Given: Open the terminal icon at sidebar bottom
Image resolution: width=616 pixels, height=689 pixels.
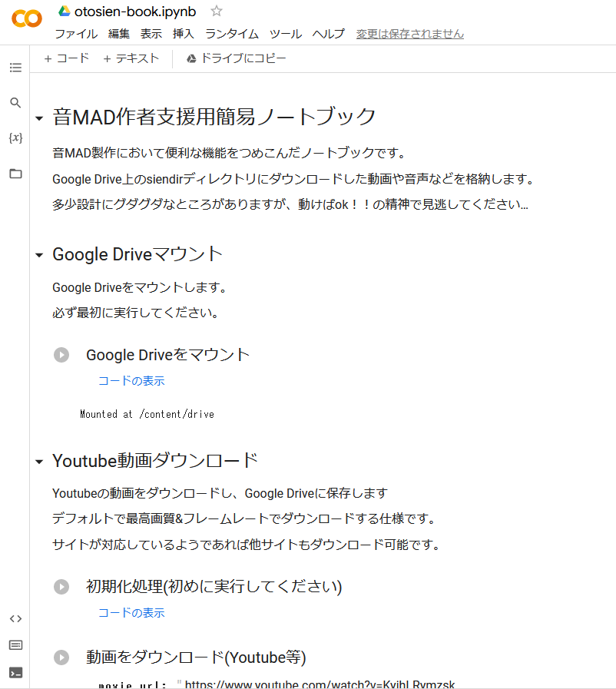Looking at the screenshot, I should point(15,673).
